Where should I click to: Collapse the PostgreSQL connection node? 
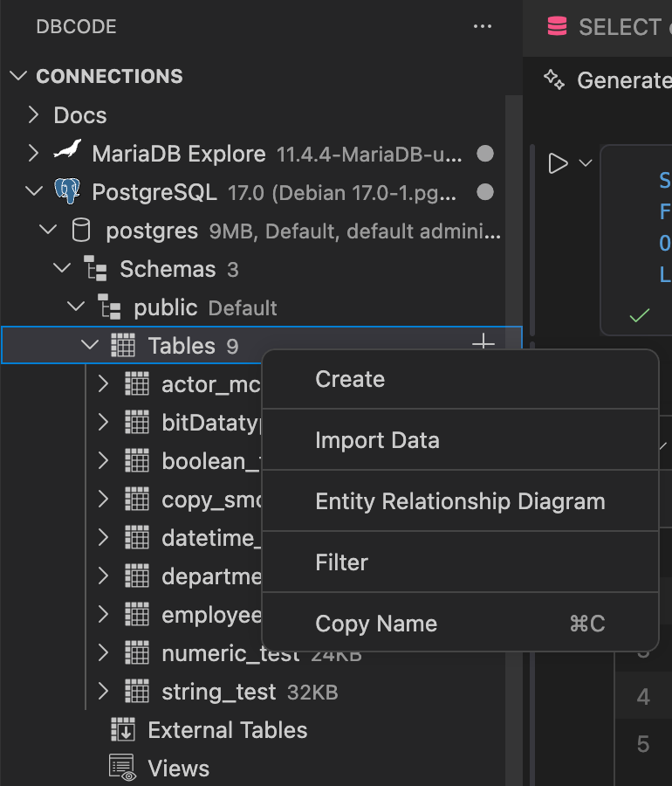tap(33, 191)
